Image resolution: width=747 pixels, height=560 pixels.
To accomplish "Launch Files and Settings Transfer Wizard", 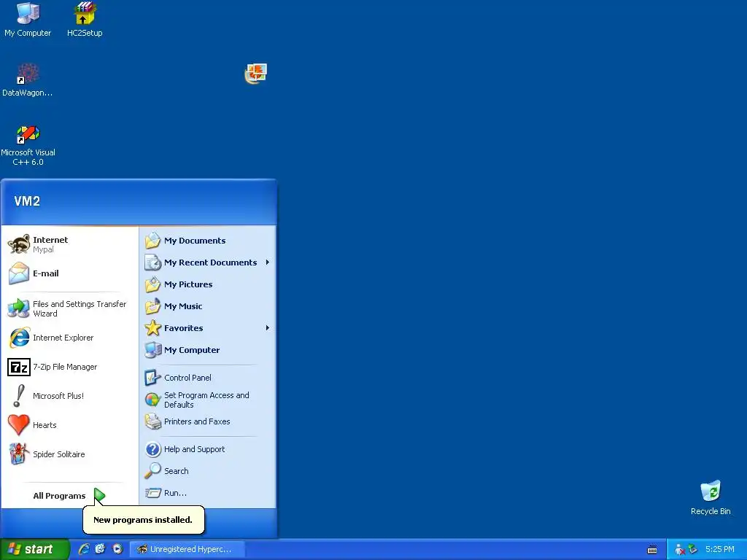I will tap(69, 308).
